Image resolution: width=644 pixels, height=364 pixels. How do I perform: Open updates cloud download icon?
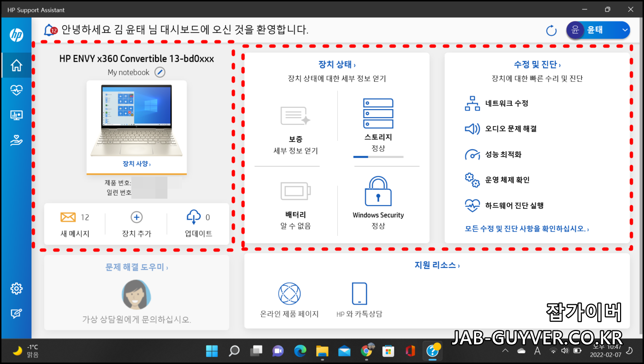194,217
